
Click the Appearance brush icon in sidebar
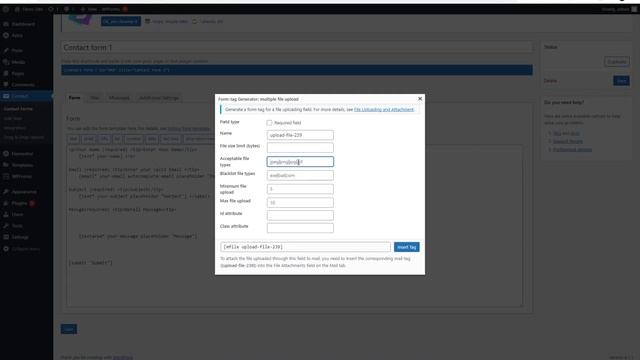[6, 191]
